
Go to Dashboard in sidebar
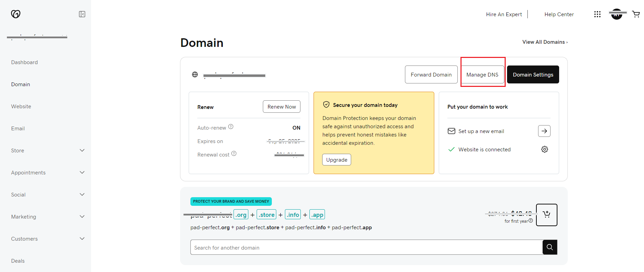24,62
